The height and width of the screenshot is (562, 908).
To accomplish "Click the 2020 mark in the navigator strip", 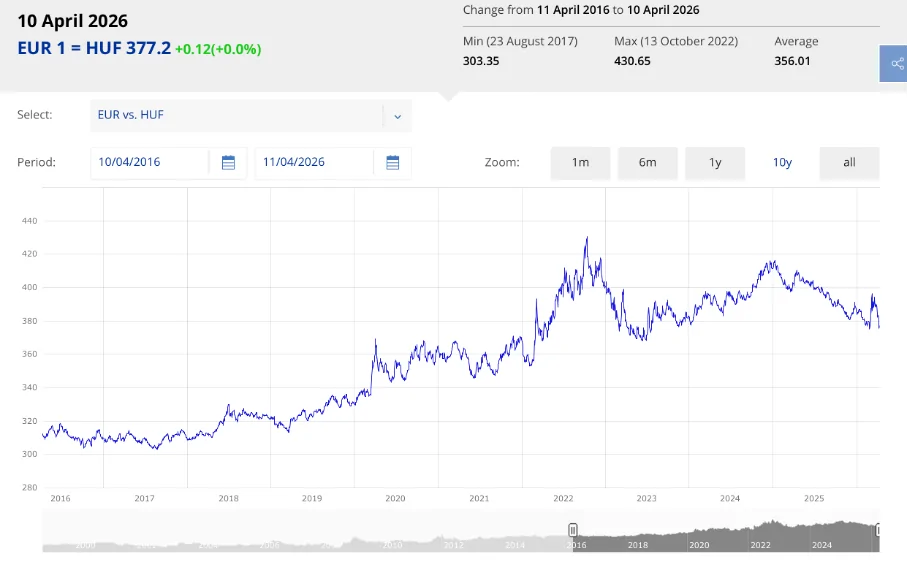I will (699, 545).
